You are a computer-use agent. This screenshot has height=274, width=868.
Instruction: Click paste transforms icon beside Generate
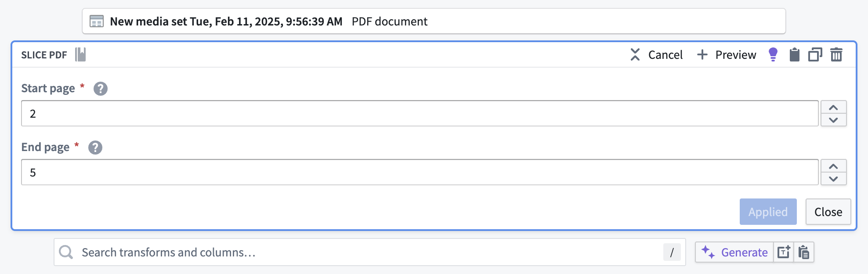(x=804, y=252)
